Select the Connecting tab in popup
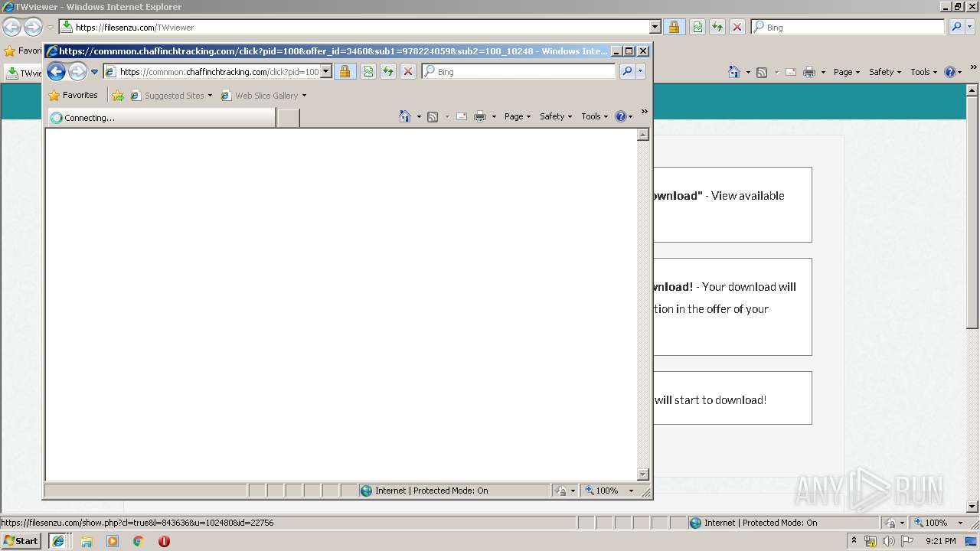 (161, 118)
